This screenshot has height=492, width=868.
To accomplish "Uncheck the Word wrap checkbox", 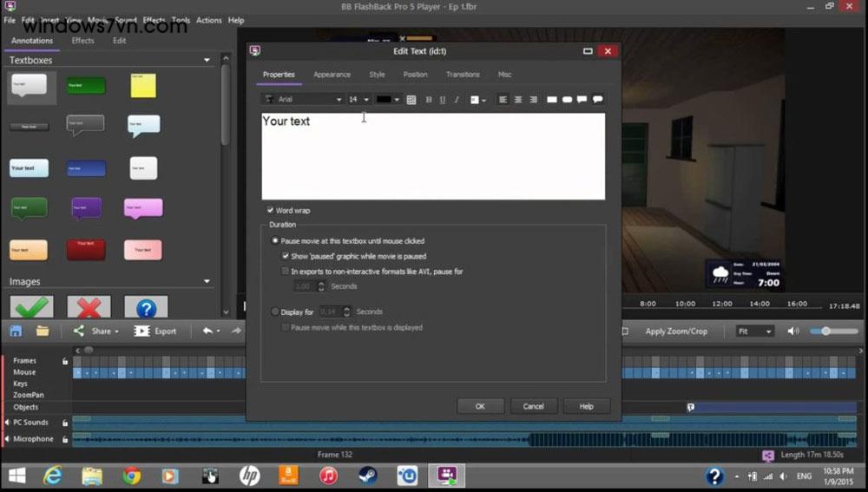I will pos(271,211).
